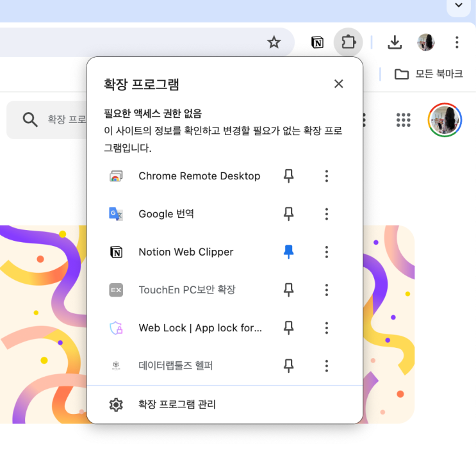Open the pinned Notion Web Clipper toolbar icon
The height and width of the screenshot is (476, 476).
click(317, 42)
